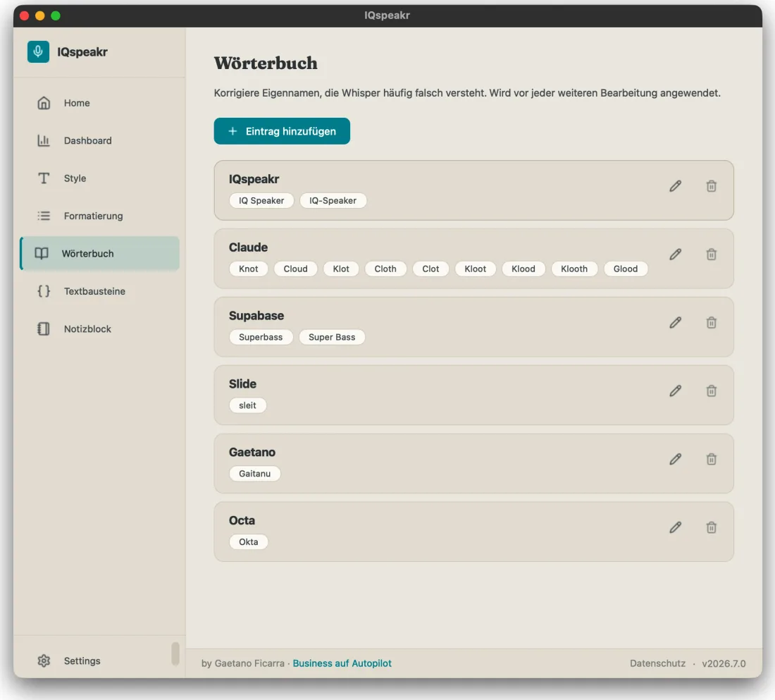The image size is (775, 700).
Task: Delete the Octa entry
Action: coord(712,527)
